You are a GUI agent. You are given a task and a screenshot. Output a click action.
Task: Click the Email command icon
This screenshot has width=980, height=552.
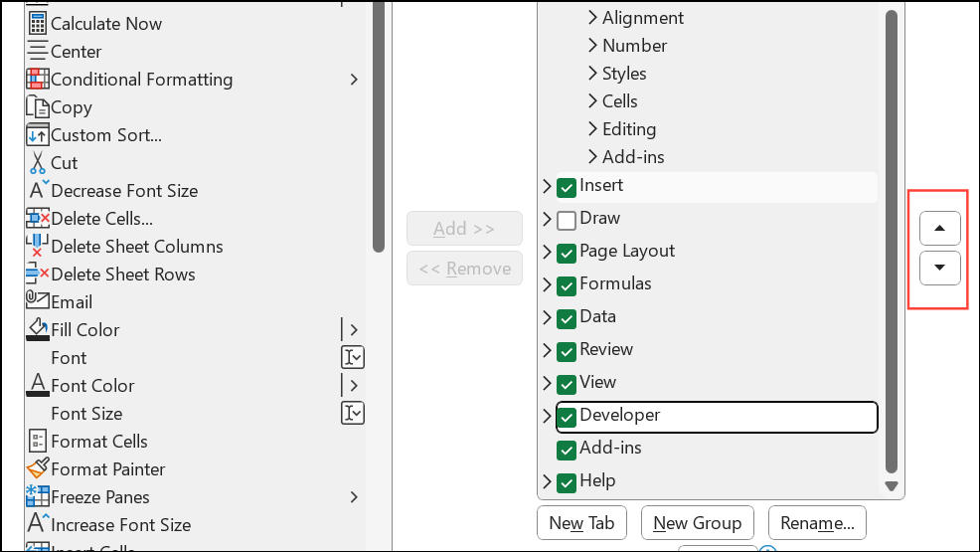click(38, 301)
